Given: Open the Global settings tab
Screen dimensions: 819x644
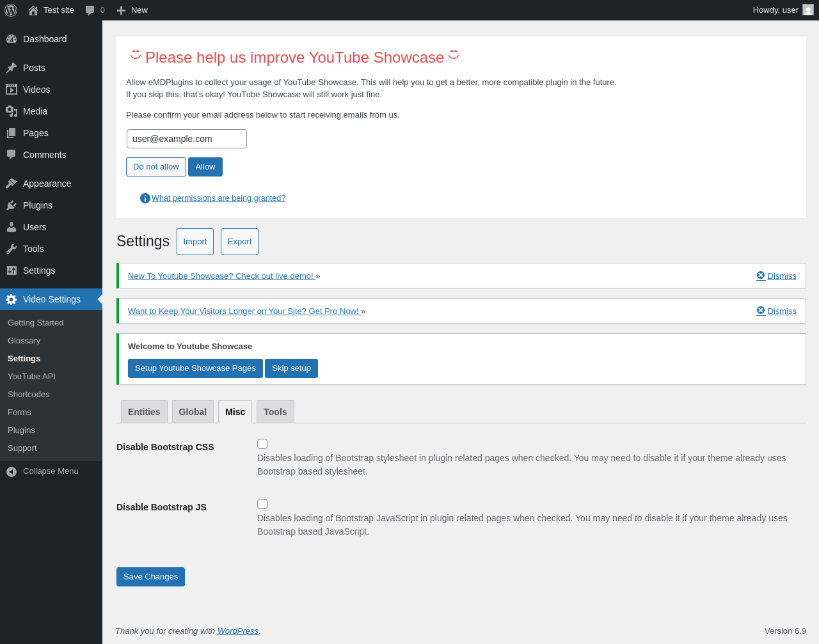Looking at the screenshot, I should point(193,412).
